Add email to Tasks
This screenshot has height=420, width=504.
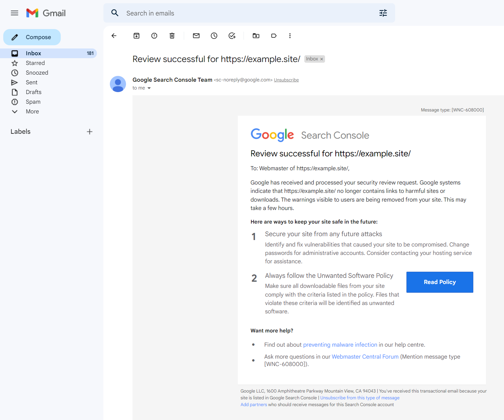pos(232,36)
